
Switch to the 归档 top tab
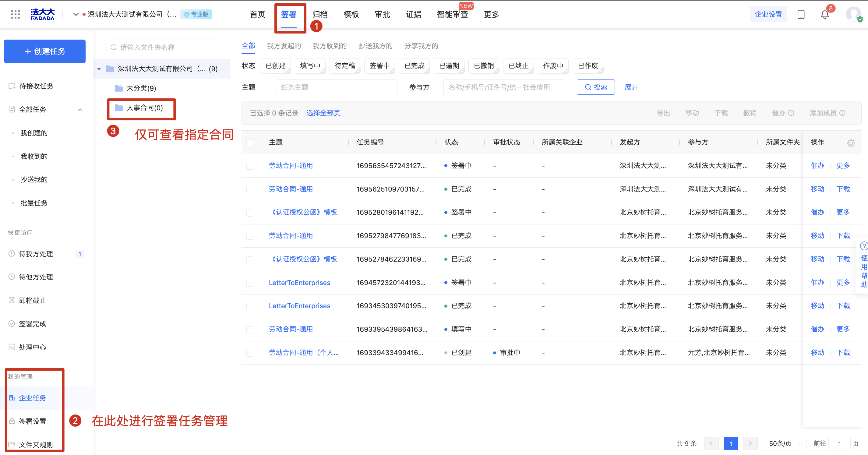(320, 15)
